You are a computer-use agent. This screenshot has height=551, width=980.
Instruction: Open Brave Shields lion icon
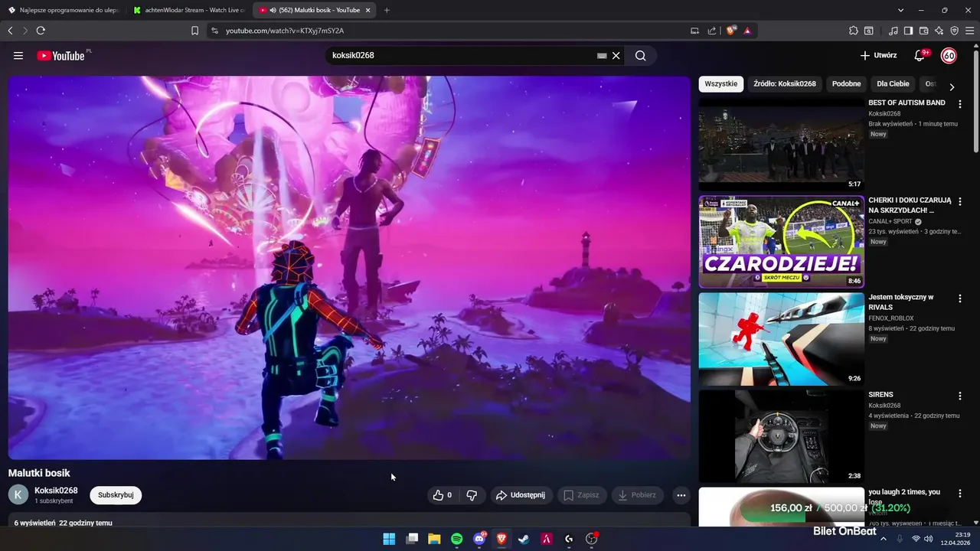731,31
